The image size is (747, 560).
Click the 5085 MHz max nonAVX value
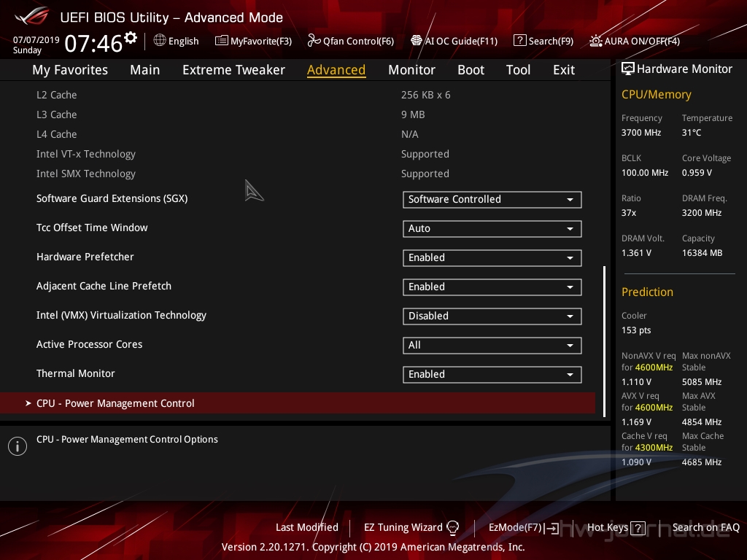coord(701,382)
